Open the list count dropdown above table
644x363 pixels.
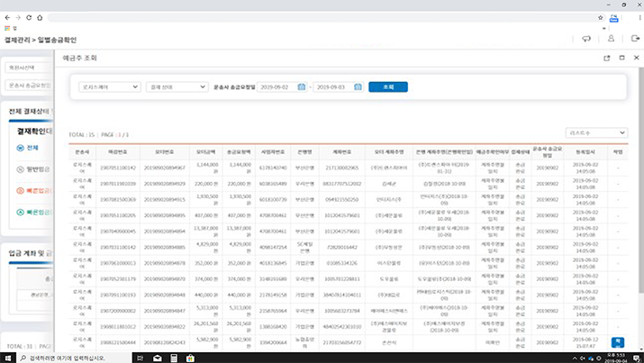click(596, 133)
